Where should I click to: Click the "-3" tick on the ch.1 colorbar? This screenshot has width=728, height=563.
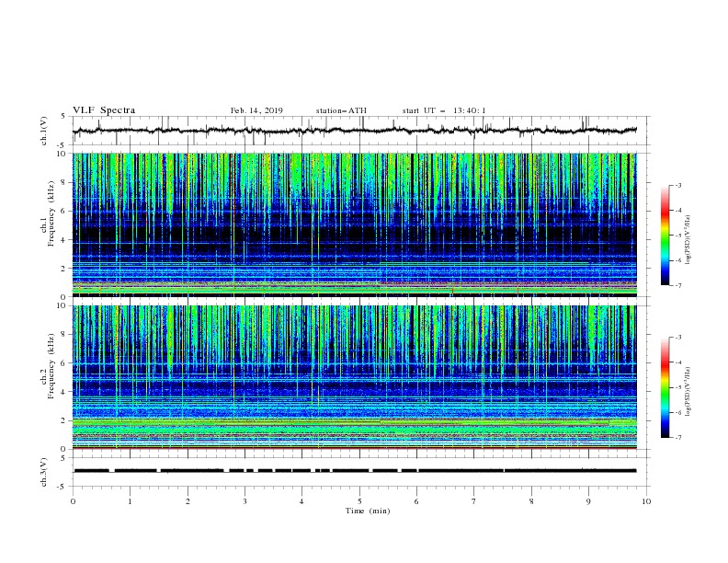(677, 185)
